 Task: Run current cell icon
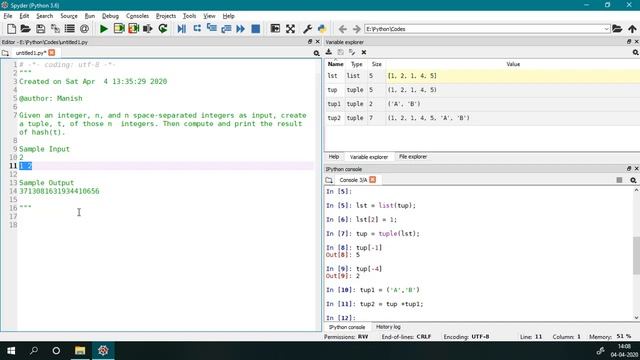point(119,29)
